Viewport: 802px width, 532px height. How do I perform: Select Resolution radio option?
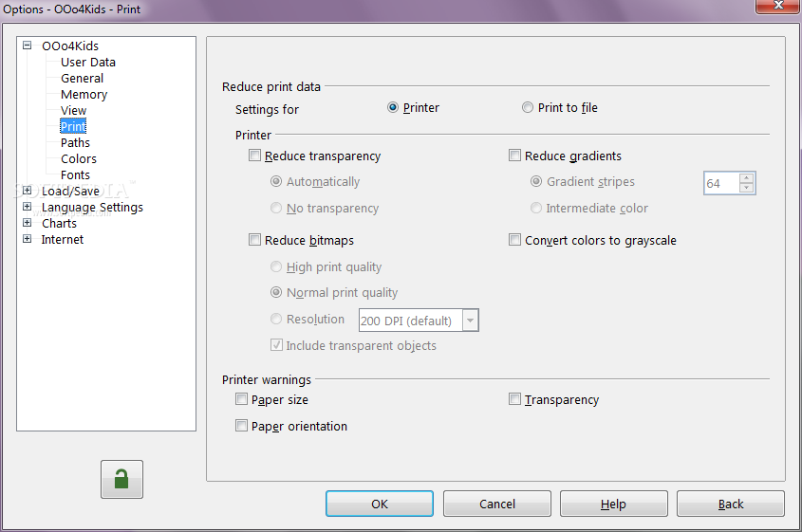coord(276,319)
